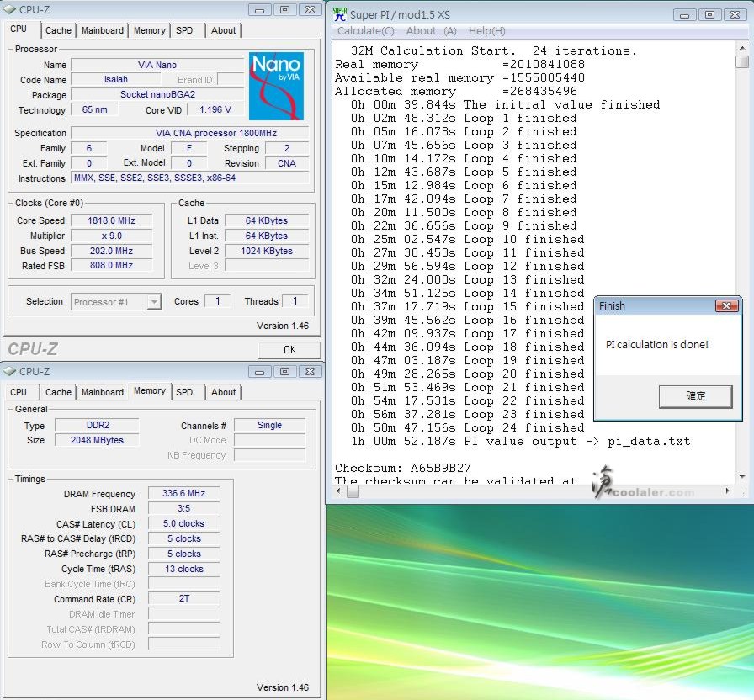Screen dimensions: 754x700
Task: Click the vertical scrollbar thumb in Super PI
Action: pos(742,61)
